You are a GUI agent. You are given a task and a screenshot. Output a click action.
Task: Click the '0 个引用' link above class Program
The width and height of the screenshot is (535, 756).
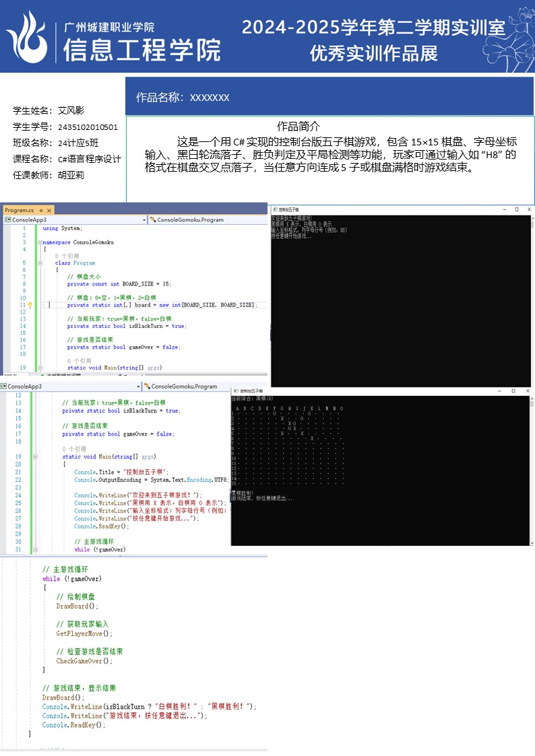67,256
